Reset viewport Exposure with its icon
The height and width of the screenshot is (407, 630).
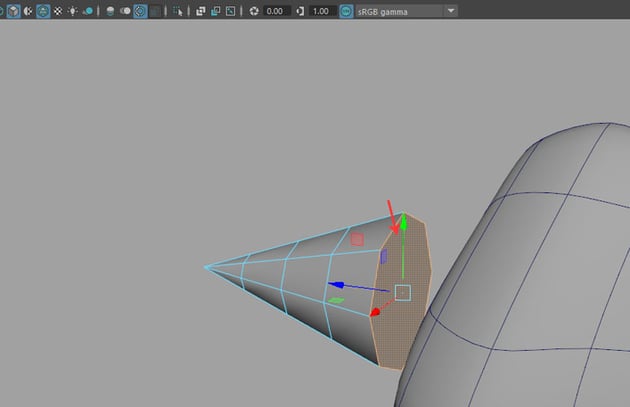(x=254, y=11)
